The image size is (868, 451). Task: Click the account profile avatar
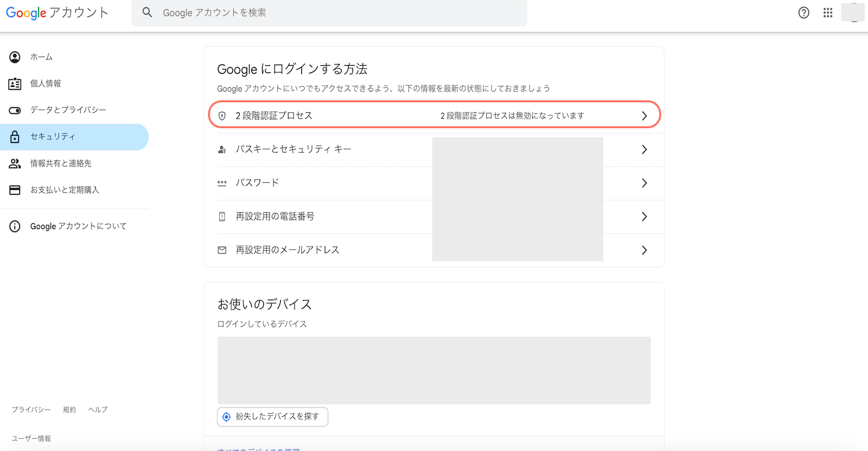[852, 13]
